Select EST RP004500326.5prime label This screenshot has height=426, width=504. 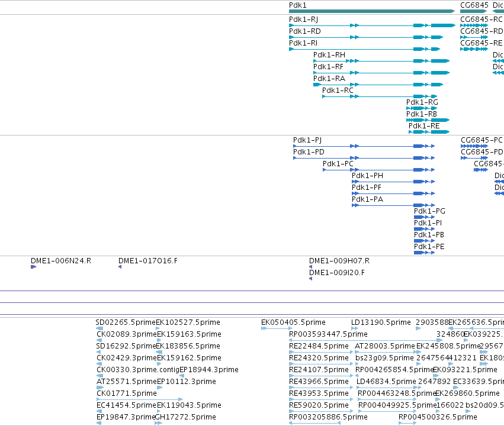click(438, 417)
